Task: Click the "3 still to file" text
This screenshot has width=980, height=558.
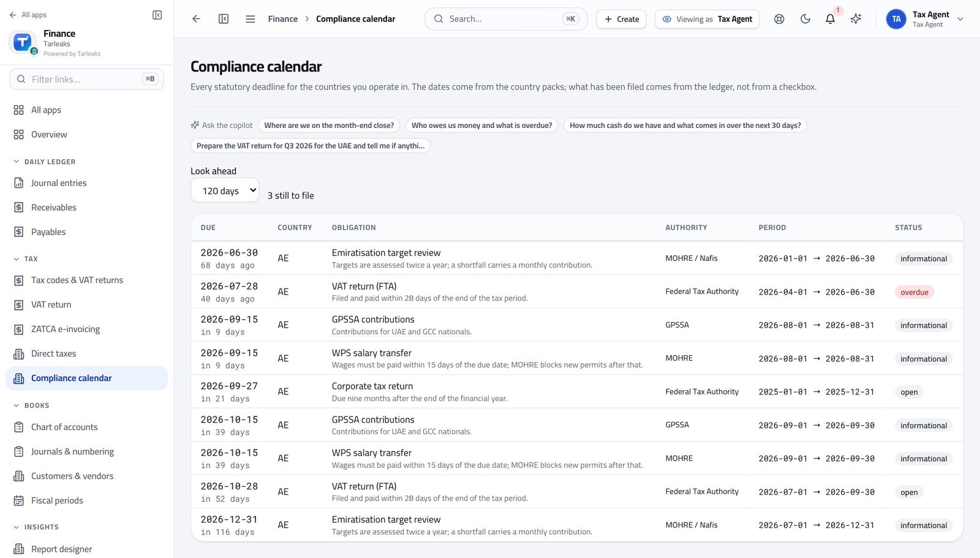Action: tap(290, 196)
